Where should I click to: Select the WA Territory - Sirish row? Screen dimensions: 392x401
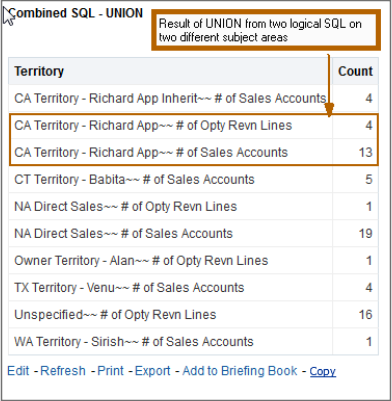coord(193,342)
